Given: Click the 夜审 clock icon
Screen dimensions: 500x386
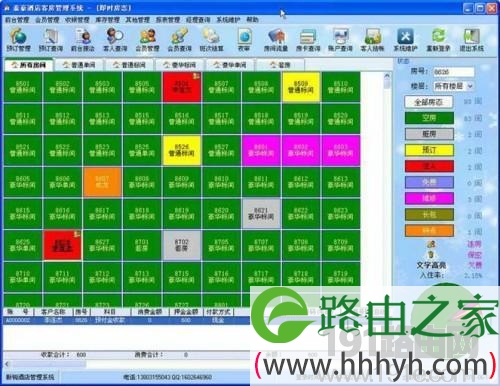Looking at the screenshot, I should pos(244,40).
